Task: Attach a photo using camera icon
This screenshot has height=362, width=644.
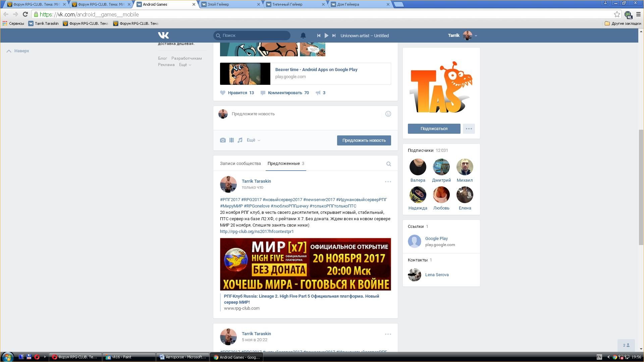Action: [223, 140]
